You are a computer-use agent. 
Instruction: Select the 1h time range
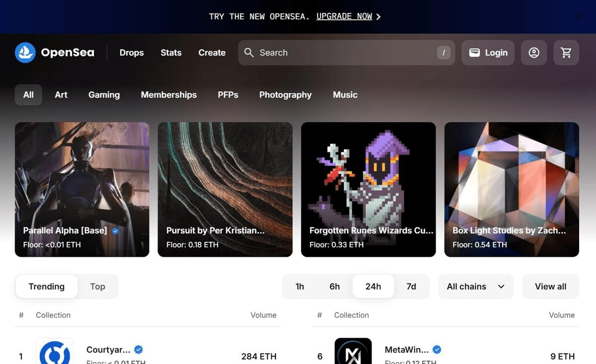(300, 287)
